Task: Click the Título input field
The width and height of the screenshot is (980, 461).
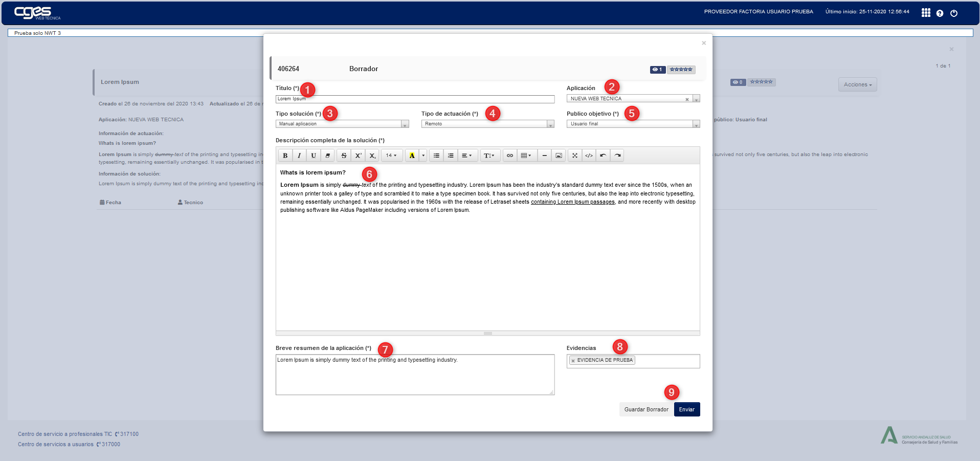Action: [415, 99]
